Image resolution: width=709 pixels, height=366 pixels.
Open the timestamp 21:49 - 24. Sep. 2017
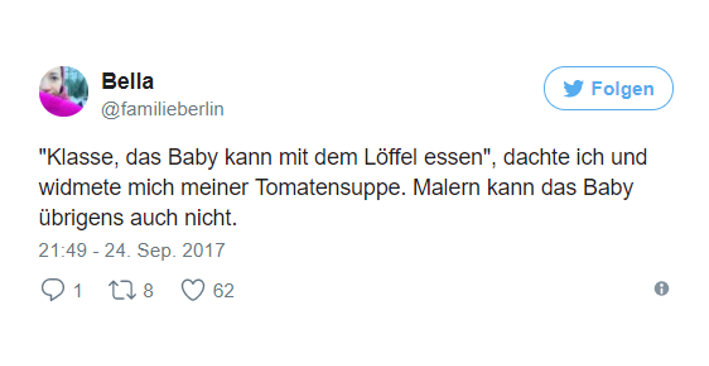tap(132, 251)
